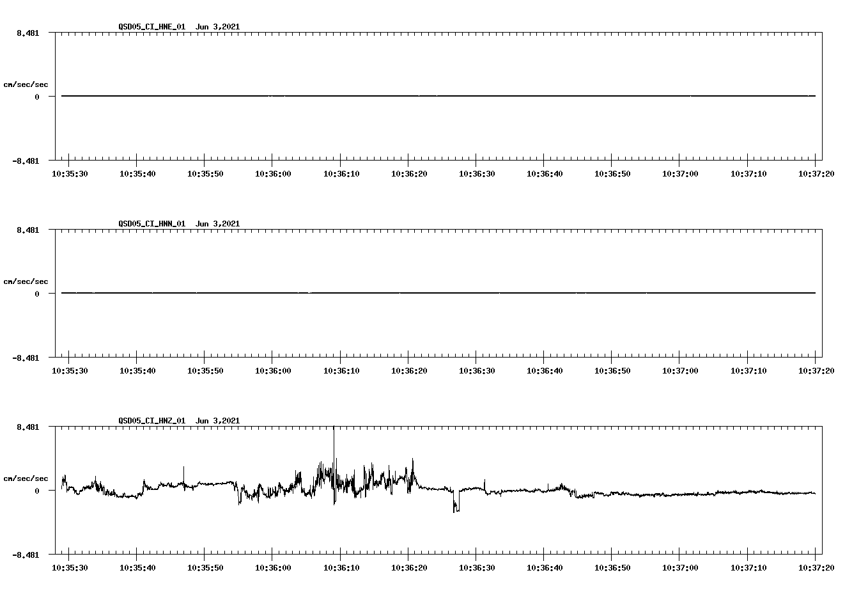
Task: Click the 10:37:20 time label on HNE chart
Action: [816, 173]
